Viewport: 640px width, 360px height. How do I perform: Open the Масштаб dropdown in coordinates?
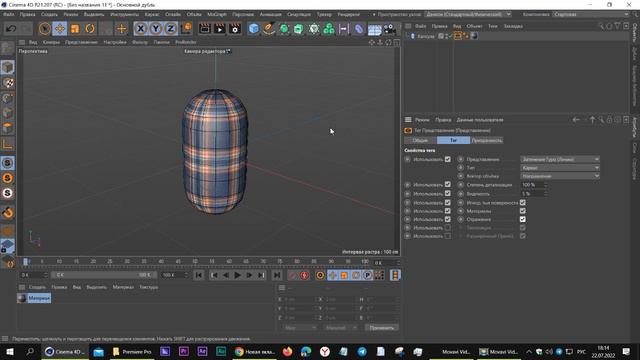(x=340, y=328)
